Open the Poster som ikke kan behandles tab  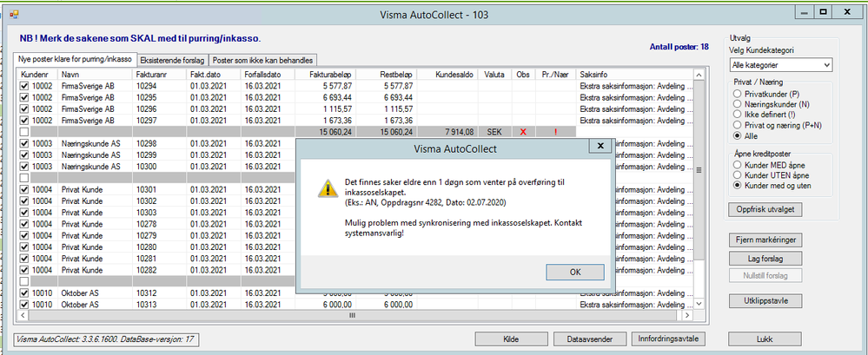(x=263, y=60)
